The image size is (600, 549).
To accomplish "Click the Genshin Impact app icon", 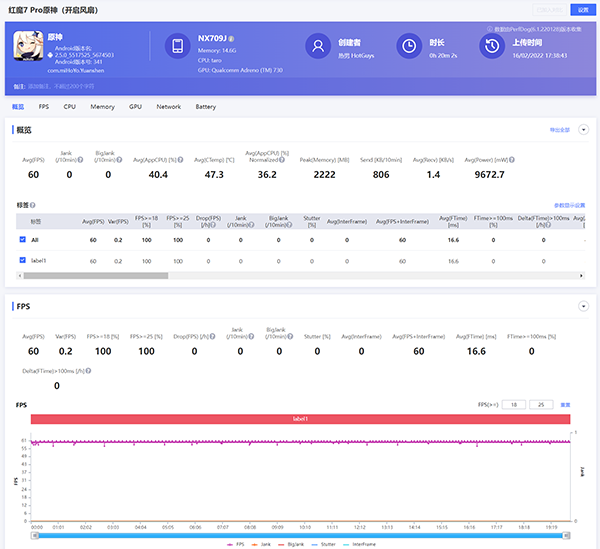I will (28, 46).
